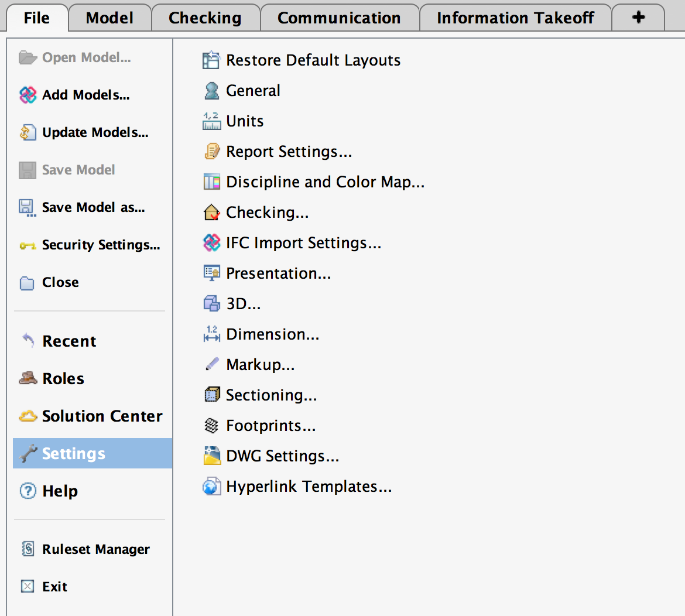Image resolution: width=685 pixels, height=616 pixels.
Task: Click the Presentation icon
Action: (x=211, y=273)
